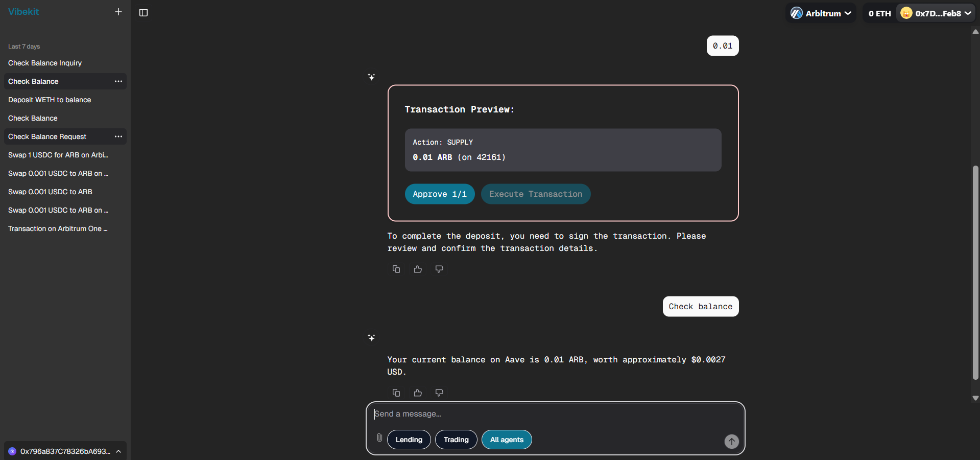Open options menu for Check Balance chat
Screen dimensions: 980x460
118,81
